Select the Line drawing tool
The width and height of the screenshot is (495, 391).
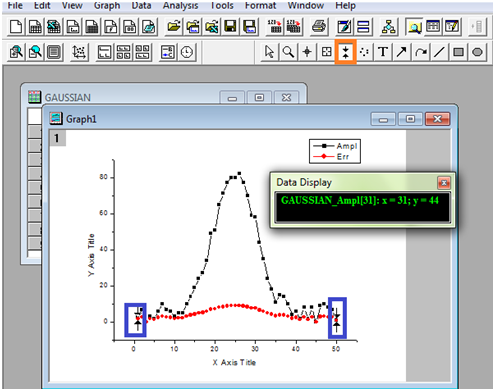pyautogui.click(x=439, y=52)
